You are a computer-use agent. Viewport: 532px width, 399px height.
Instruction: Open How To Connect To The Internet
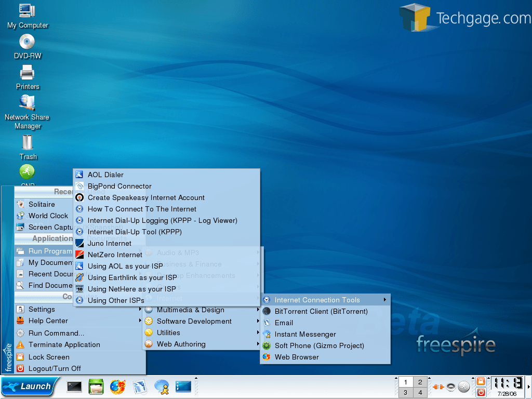(167, 209)
